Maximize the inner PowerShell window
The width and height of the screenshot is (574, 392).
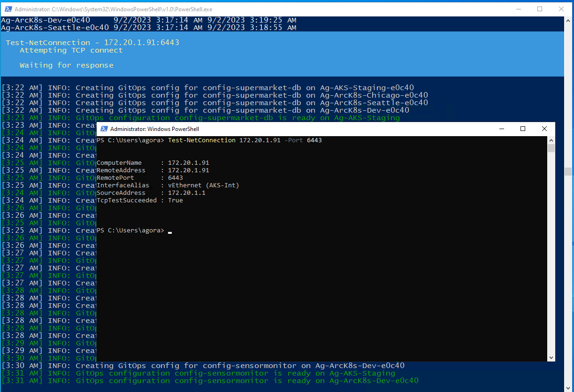522,129
